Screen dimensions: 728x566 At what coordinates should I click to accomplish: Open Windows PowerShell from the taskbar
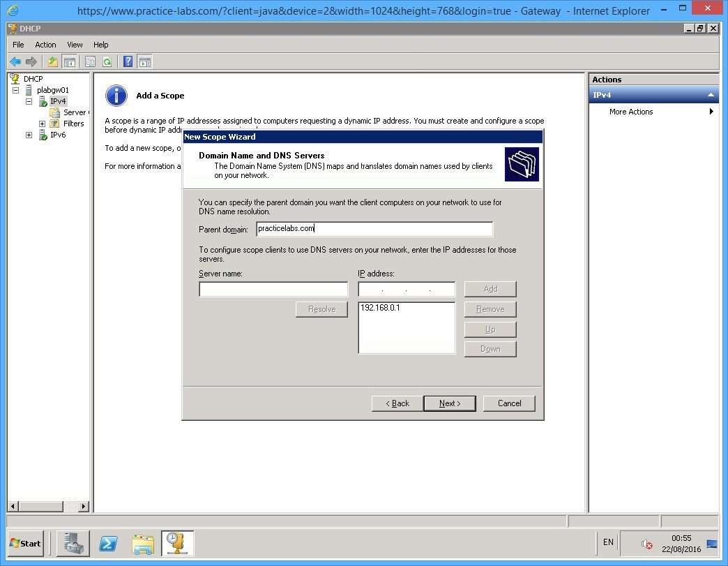pyautogui.click(x=108, y=544)
